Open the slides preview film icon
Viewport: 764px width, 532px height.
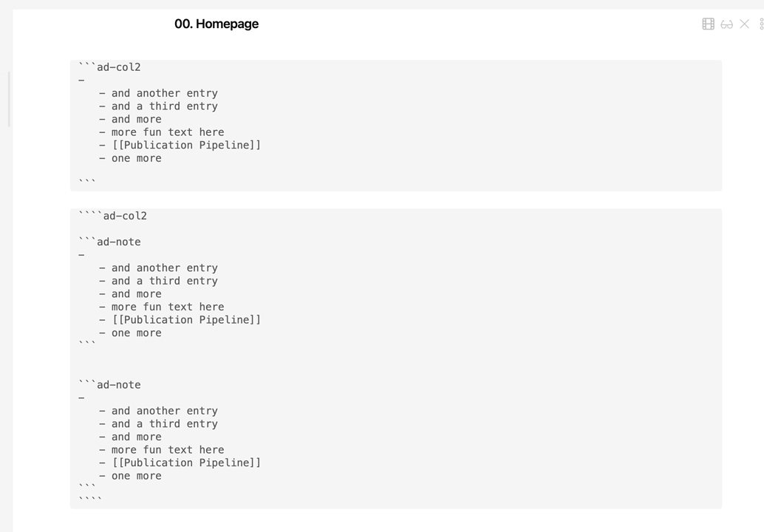click(x=707, y=23)
